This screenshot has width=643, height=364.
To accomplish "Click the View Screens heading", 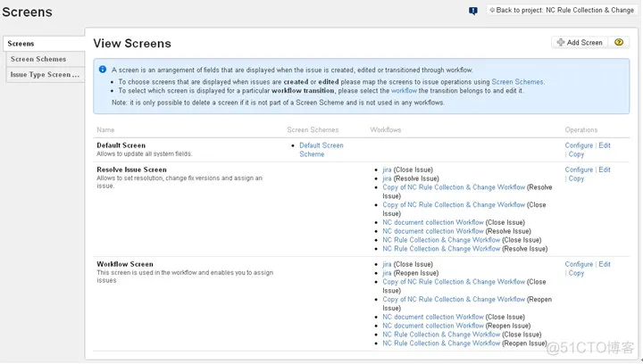I will pyautogui.click(x=132, y=44).
